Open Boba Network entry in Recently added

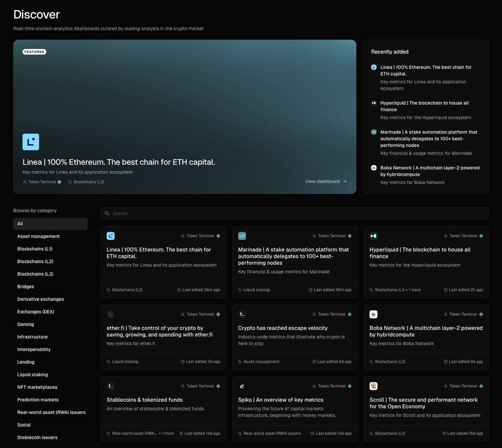pyautogui.click(x=426, y=175)
